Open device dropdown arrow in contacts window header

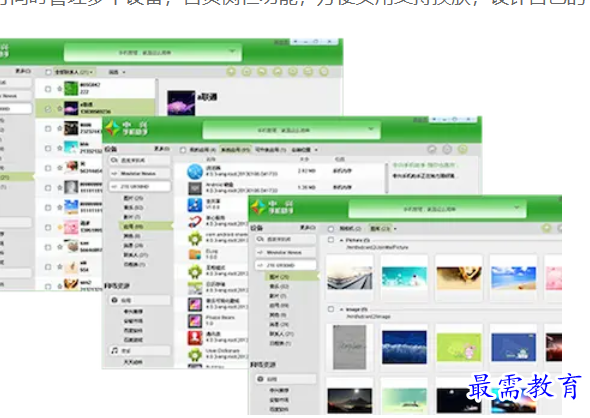coord(232,51)
